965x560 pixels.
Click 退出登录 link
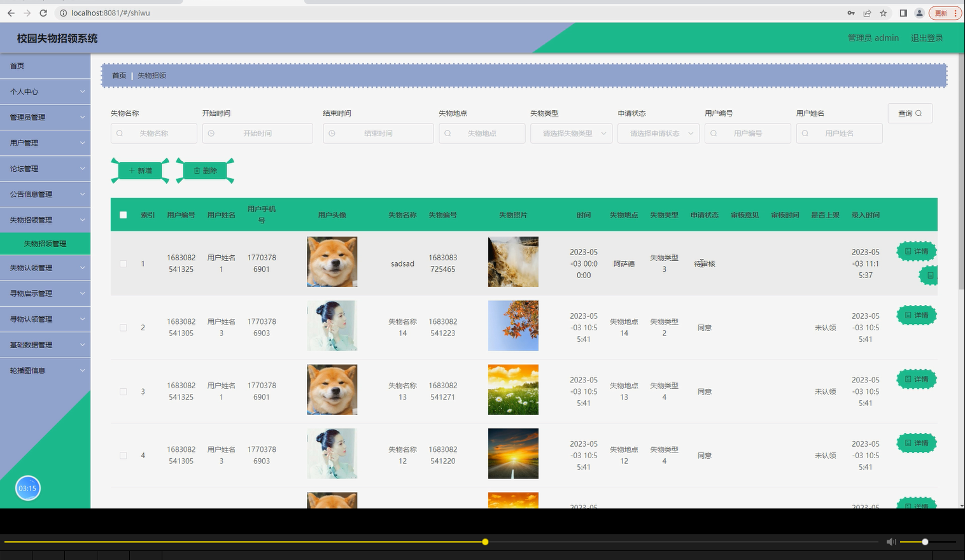927,38
